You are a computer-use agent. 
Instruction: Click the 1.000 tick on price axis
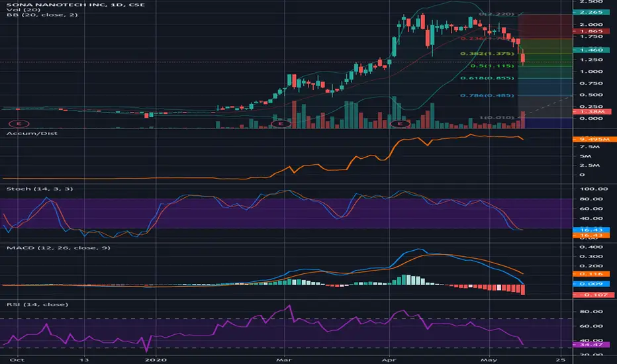[591, 71]
